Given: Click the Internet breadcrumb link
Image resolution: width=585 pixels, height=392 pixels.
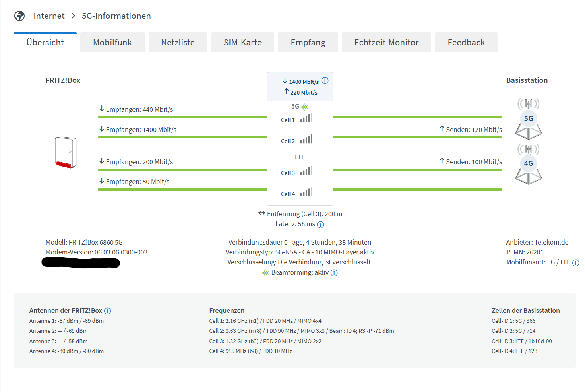Looking at the screenshot, I should point(49,16).
